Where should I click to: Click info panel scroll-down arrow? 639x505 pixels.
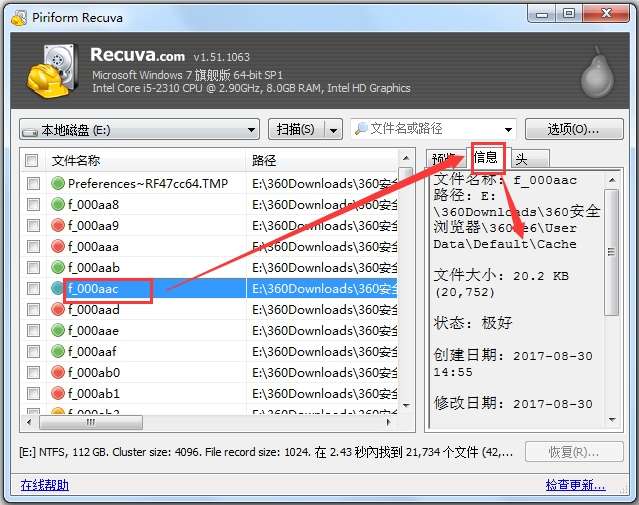(611, 419)
